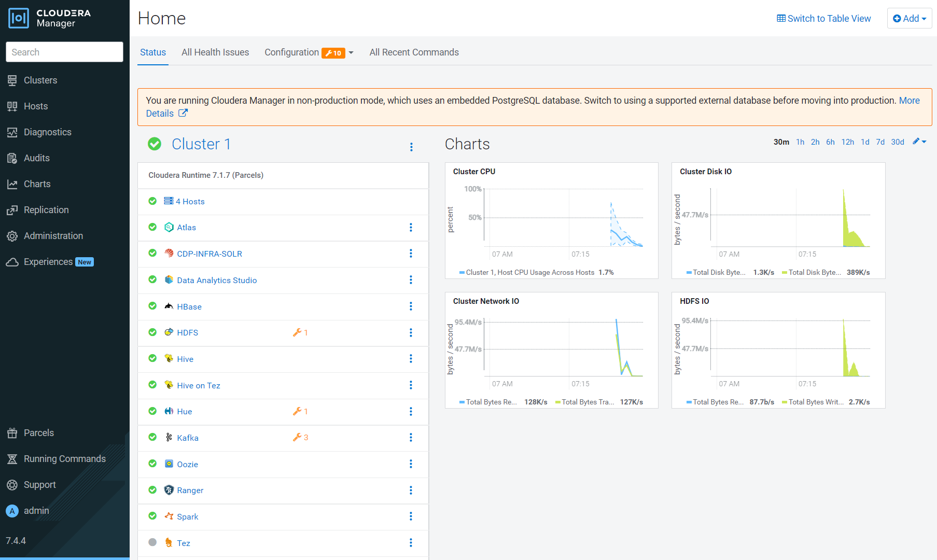Click the HBase service icon

169,306
